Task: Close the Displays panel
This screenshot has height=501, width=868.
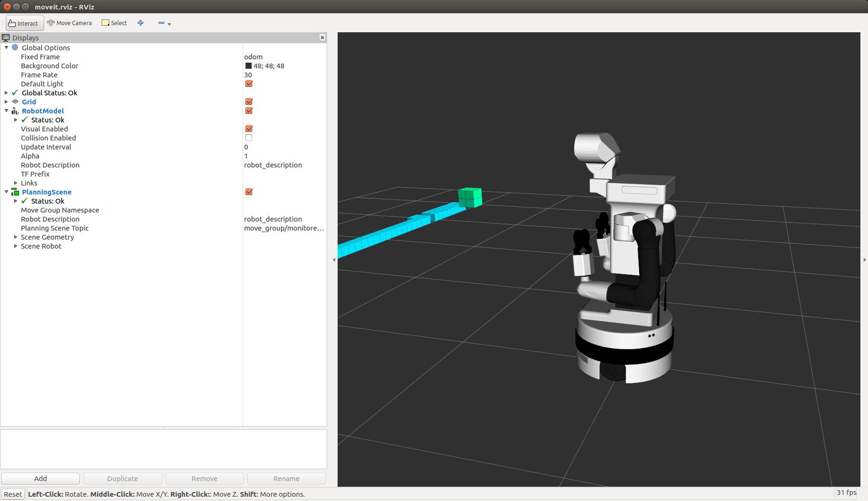Action: click(322, 37)
